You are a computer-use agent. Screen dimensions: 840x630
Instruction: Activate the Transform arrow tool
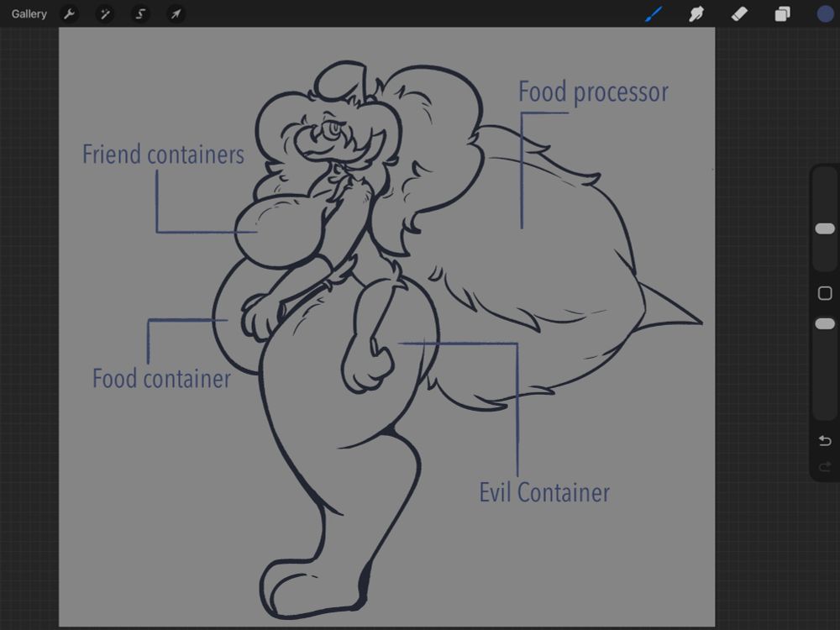[176, 14]
